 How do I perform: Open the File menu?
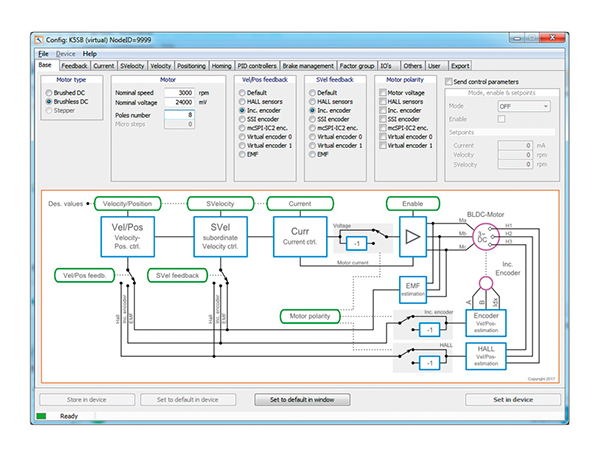[43, 54]
